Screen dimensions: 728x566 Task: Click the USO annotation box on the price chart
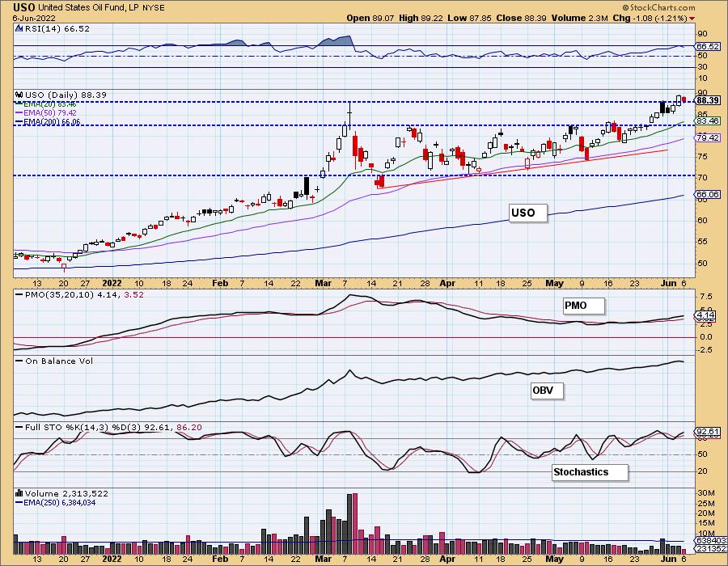click(x=528, y=213)
